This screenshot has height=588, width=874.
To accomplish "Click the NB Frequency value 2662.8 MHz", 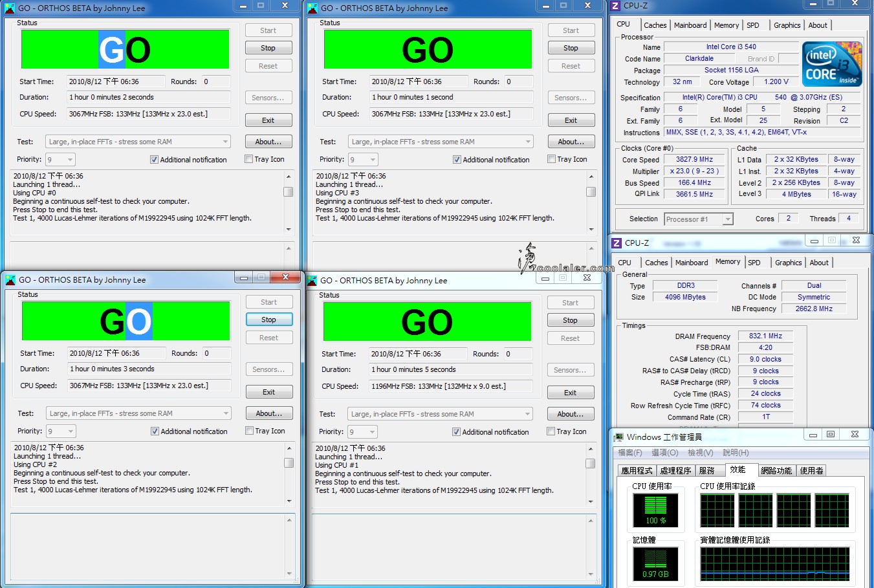I will pos(814,309).
